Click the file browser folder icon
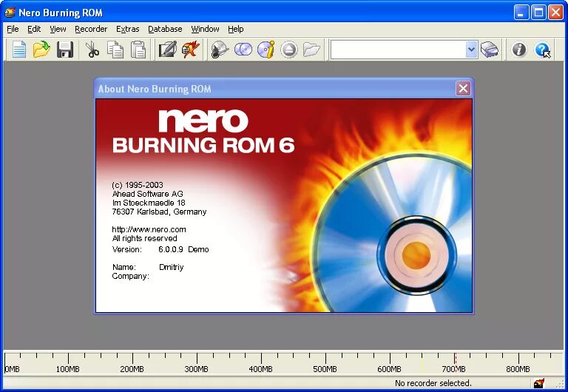This screenshot has width=568, height=392. coord(311,50)
